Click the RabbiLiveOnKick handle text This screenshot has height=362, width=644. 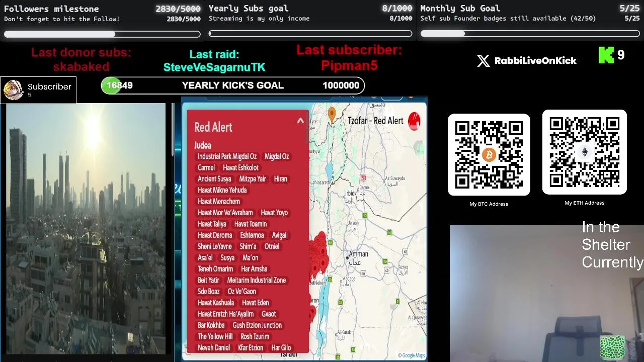point(535,61)
